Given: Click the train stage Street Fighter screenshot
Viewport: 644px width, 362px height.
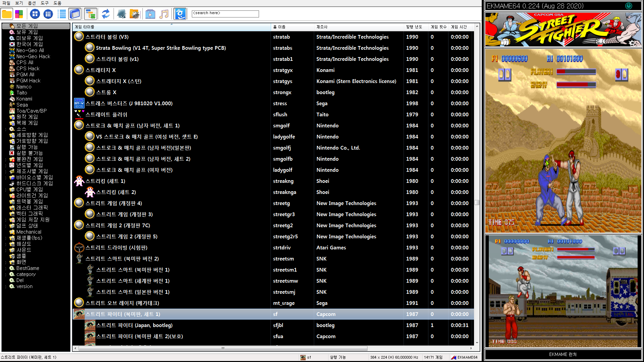Looking at the screenshot, I should (x=563, y=291).
